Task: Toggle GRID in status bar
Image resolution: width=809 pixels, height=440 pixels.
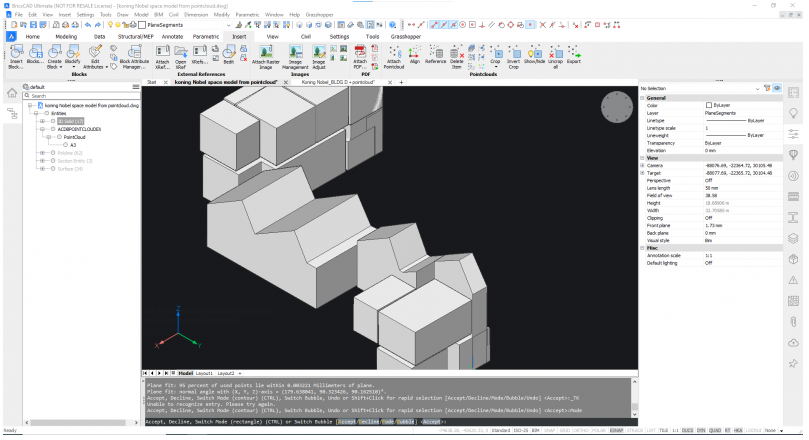Action: (x=564, y=430)
